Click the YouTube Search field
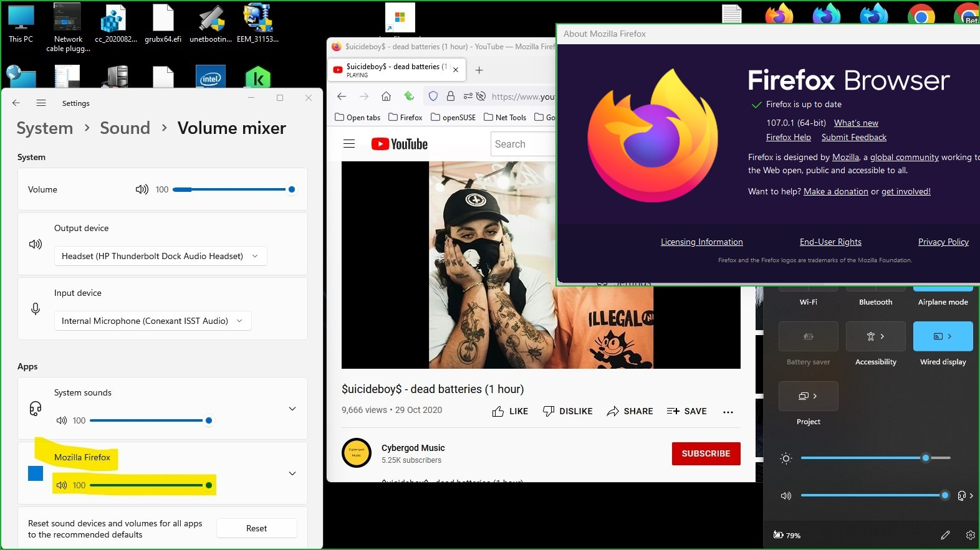980x550 pixels. (x=522, y=144)
